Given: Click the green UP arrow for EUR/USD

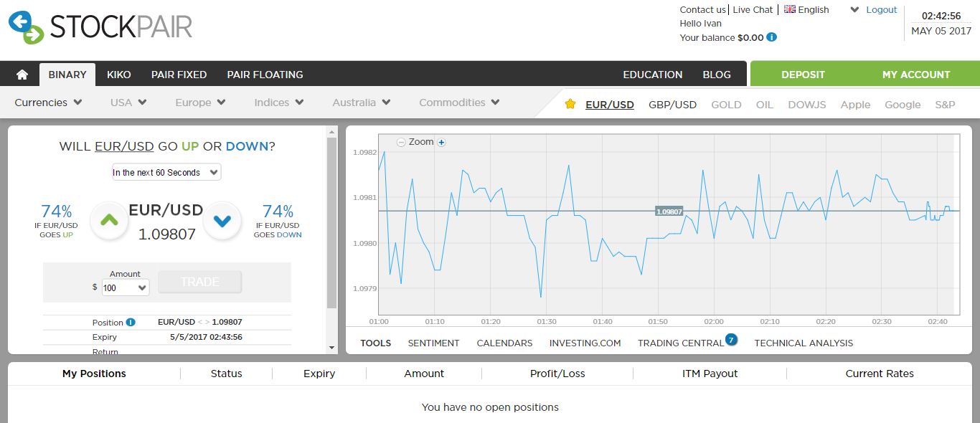Looking at the screenshot, I should (109, 221).
